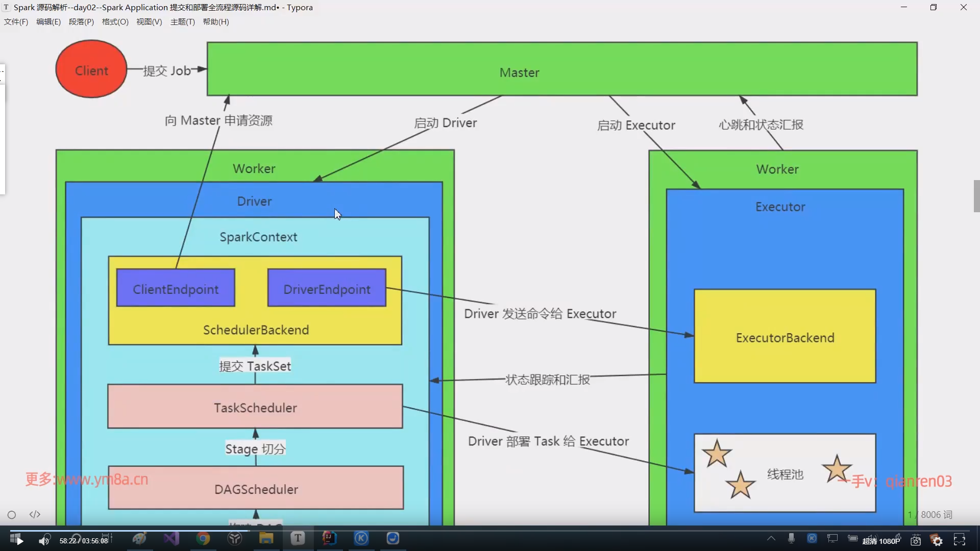Image resolution: width=980 pixels, height=551 pixels.
Task: Switch to Typora taskbar icon
Action: point(298,538)
